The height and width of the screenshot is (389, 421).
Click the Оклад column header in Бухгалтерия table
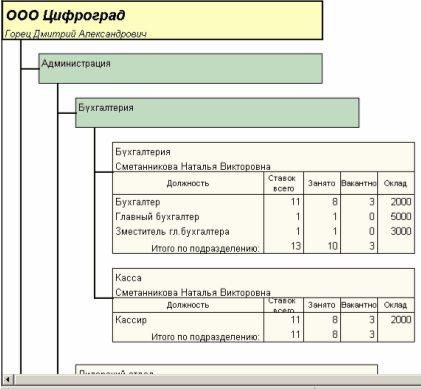click(396, 183)
